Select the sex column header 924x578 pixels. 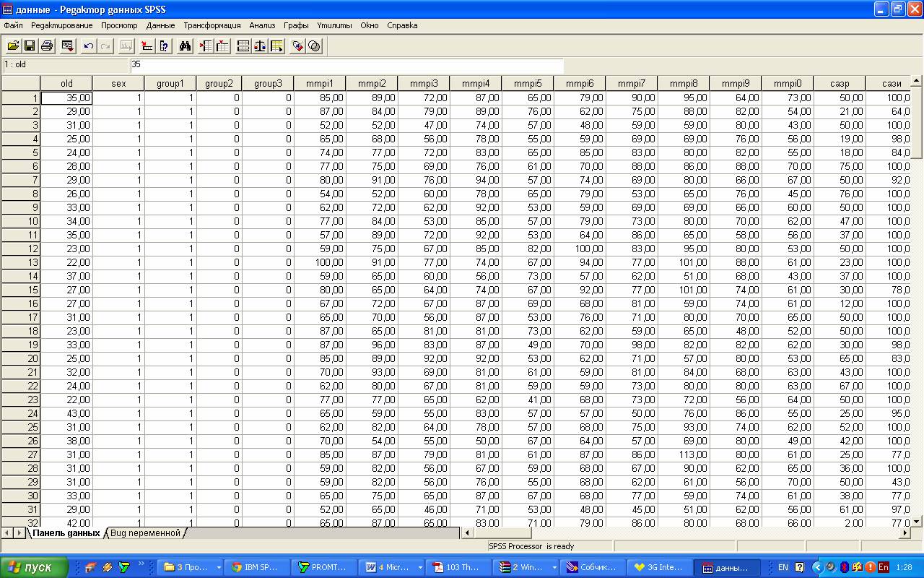(118, 83)
